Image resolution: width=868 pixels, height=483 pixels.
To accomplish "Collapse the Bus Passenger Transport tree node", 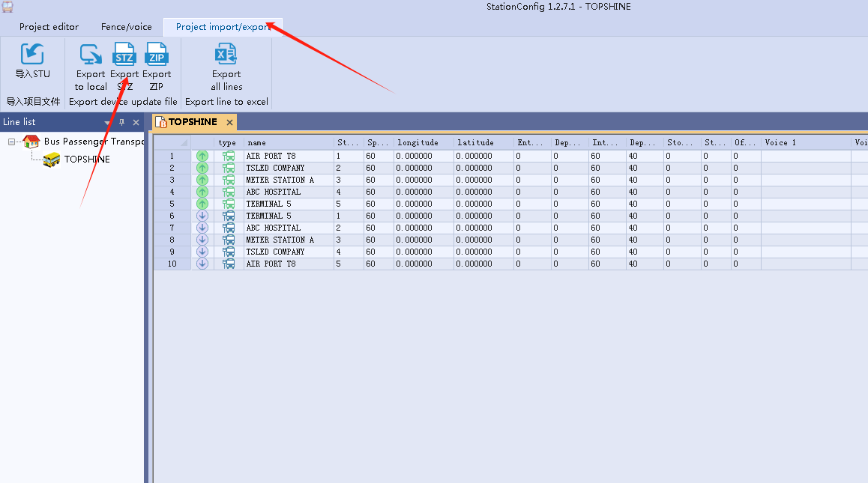I will click(12, 142).
